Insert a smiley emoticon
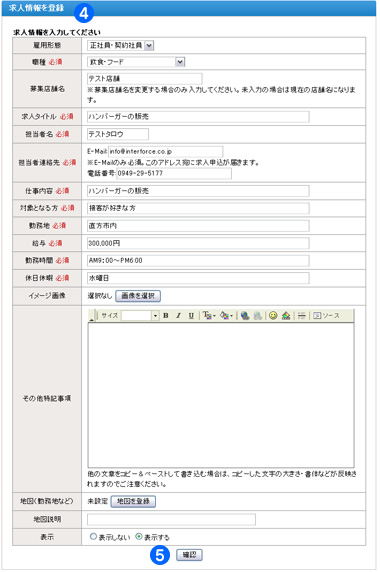 273,316
